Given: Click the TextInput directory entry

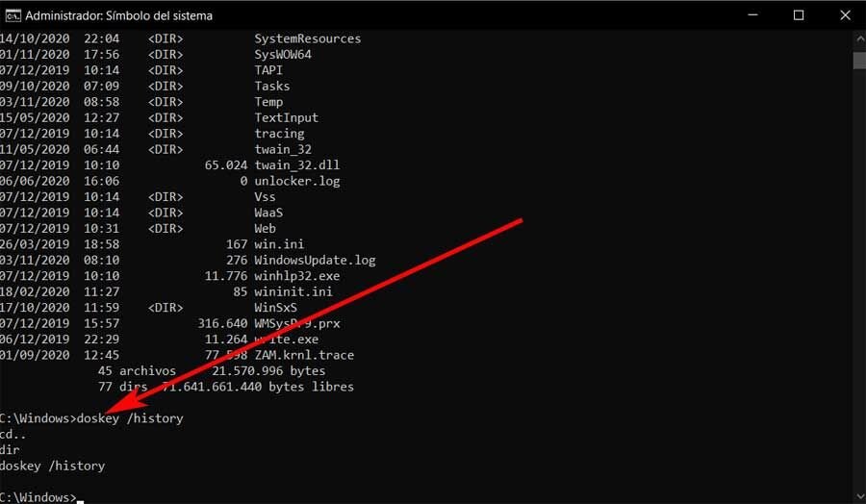Looking at the screenshot, I should (287, 117).
